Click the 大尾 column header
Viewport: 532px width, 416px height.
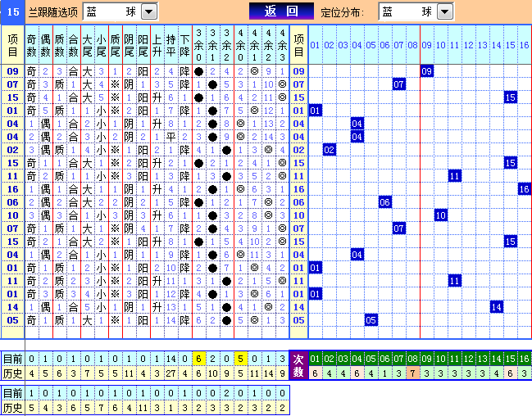(x=87, y=45)
